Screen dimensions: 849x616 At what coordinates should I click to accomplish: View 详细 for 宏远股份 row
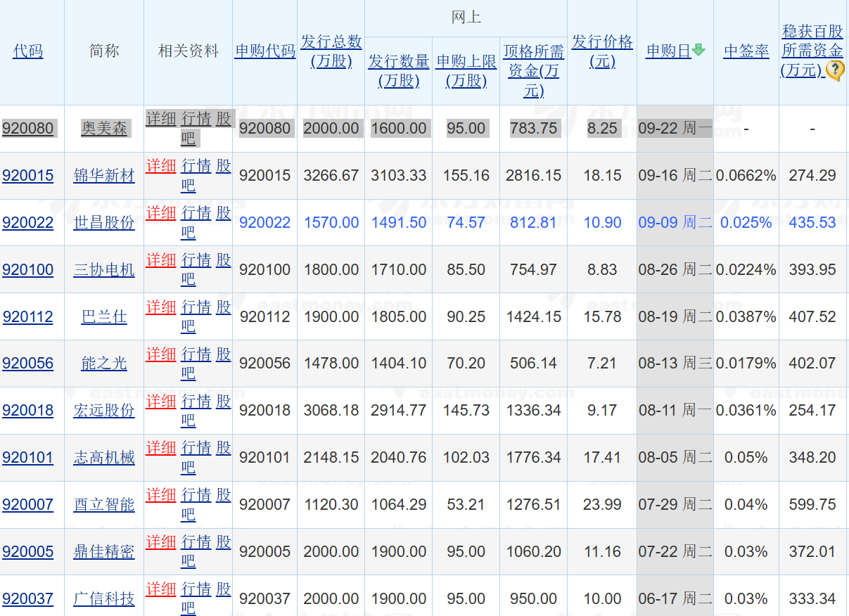click(x=161, y=402)
